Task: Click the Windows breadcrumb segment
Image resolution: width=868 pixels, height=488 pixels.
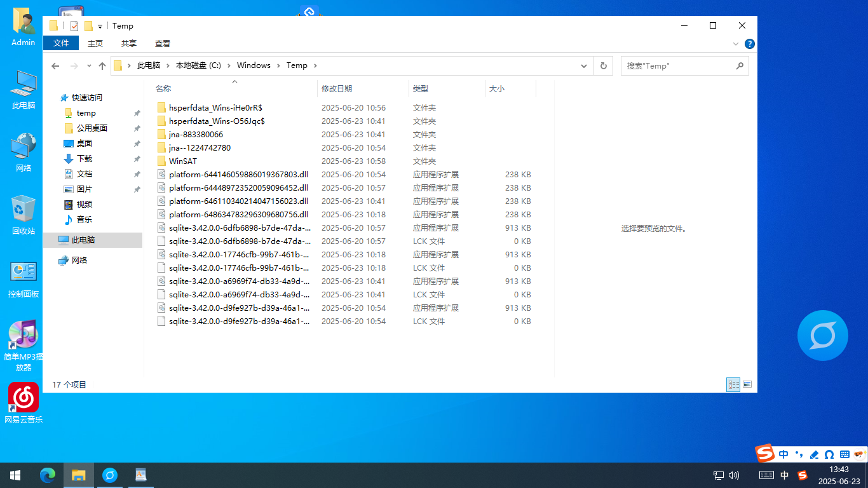Action: (254, 65)
